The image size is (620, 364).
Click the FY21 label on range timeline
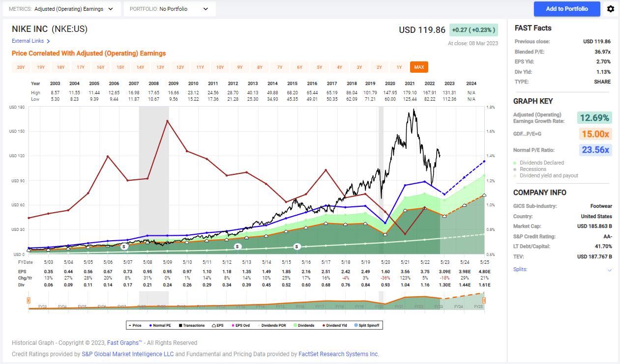click(399, 307)
